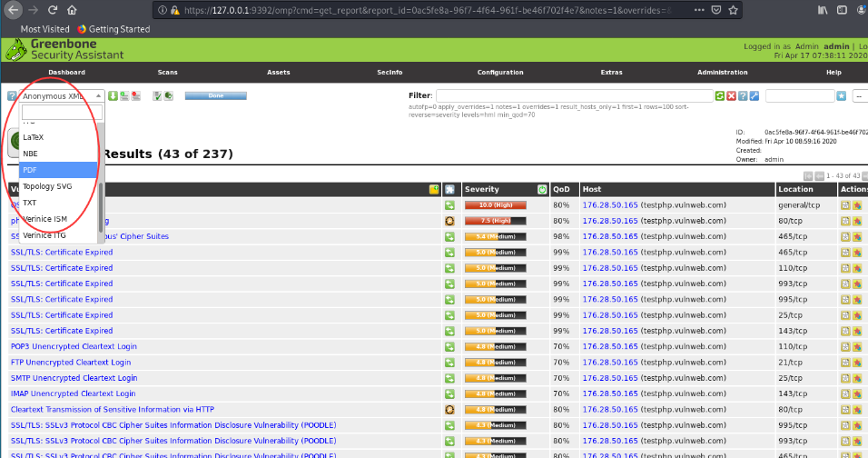This screenshot has width=868, height=458.
Task: Open the Firefox Library icon
Action: coord(823,10)
